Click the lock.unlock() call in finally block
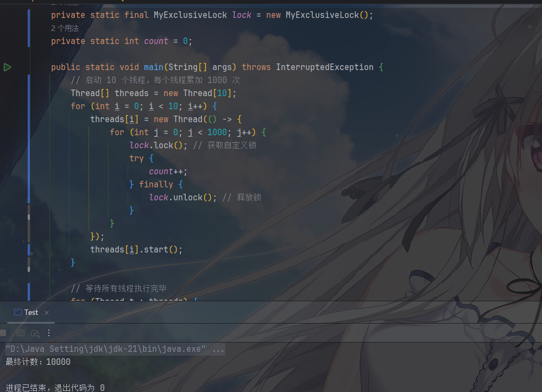Screen dimensions: 542x392 tap(182, 198)
